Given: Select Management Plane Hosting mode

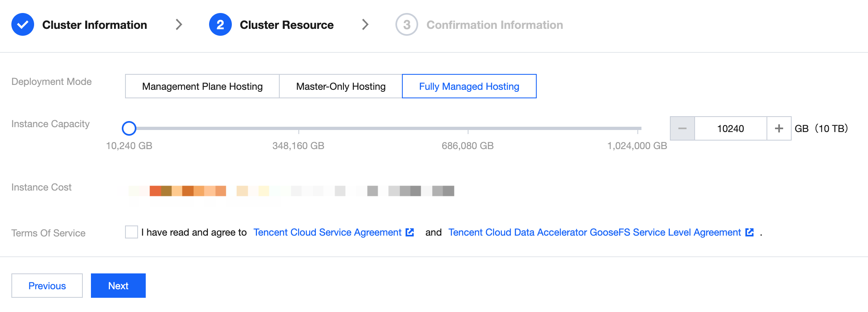Looking at the screenshot, I should click(202, 86).
